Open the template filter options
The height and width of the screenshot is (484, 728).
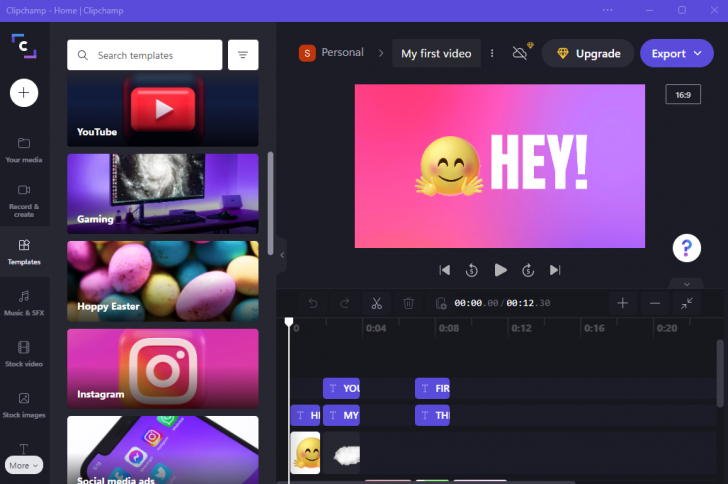point(243,55)
